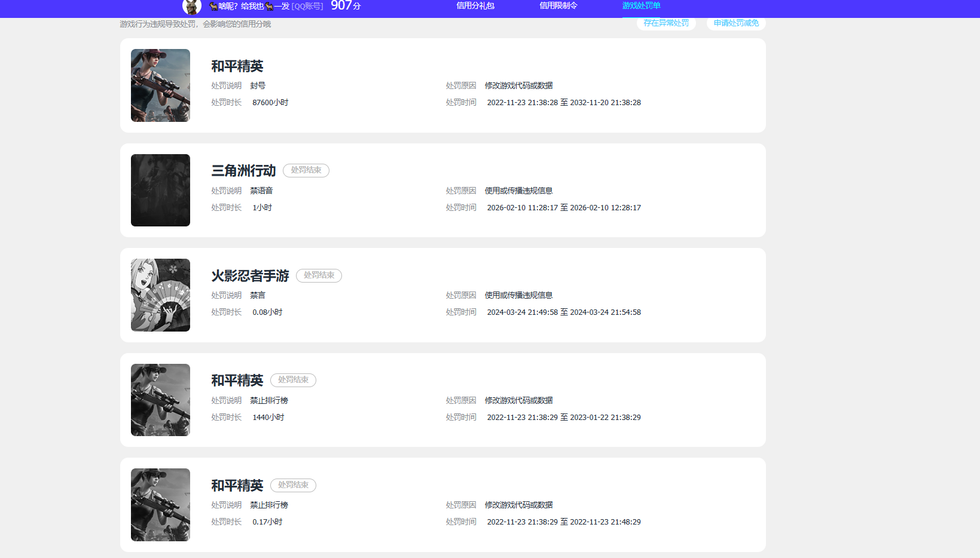Viewport: 980px width, 558px height.
Task: Click the 0.17小时 duration value
Action: coord(267,522)
